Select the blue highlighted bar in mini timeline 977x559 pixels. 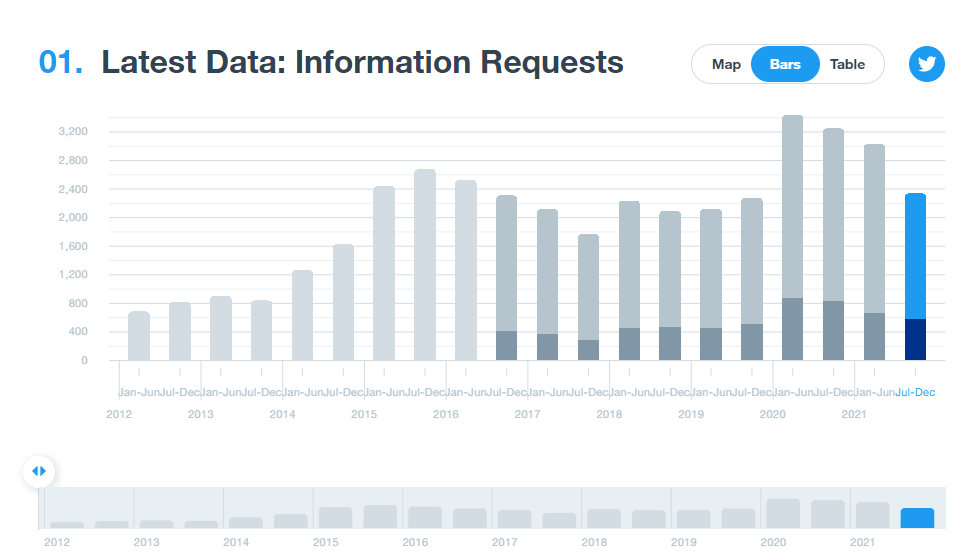coord(917,518)
